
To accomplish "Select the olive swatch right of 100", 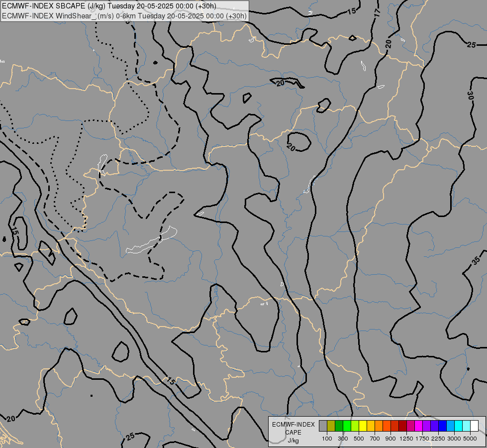I will pyautogui.click(x=331, y=426).
